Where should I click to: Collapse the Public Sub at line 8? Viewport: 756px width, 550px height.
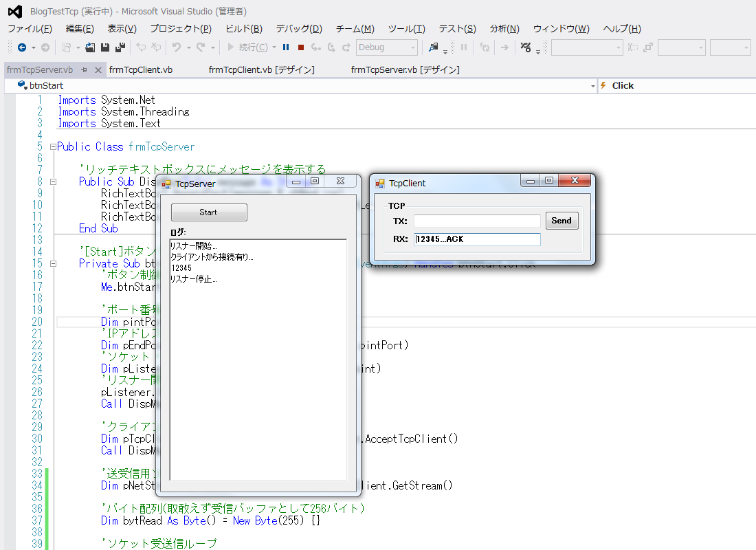(x=53, y=182)
